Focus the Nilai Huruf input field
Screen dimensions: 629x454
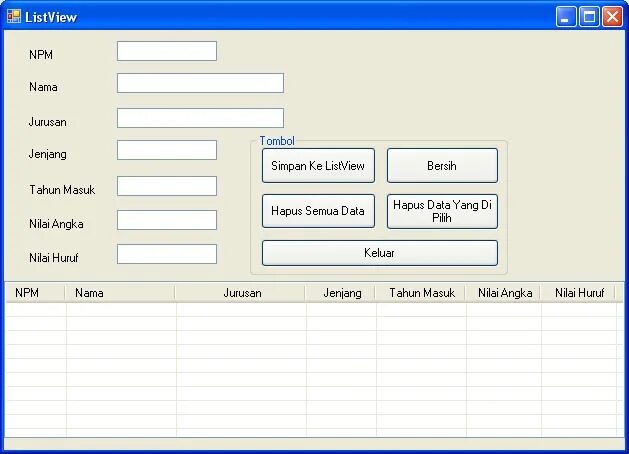[x=167, y=255]
